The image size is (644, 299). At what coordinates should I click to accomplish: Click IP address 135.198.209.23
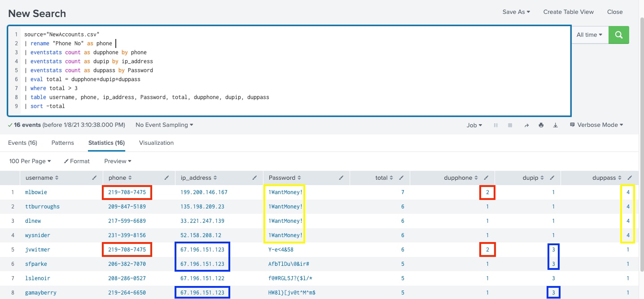pos(202,207)
